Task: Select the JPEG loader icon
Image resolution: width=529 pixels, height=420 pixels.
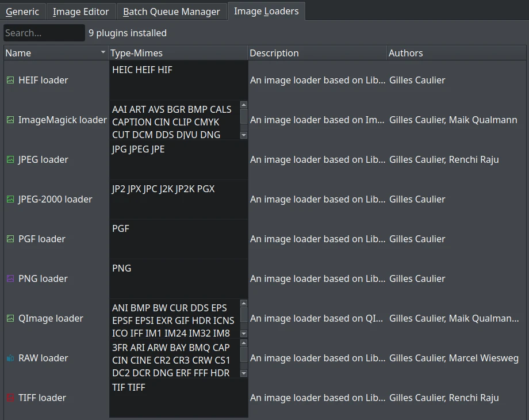Action: 10,159
